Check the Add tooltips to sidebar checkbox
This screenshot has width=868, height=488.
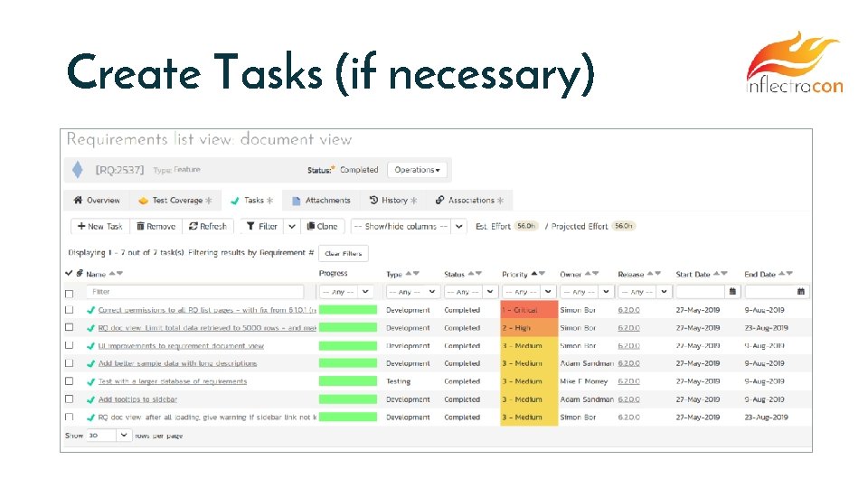70,399
